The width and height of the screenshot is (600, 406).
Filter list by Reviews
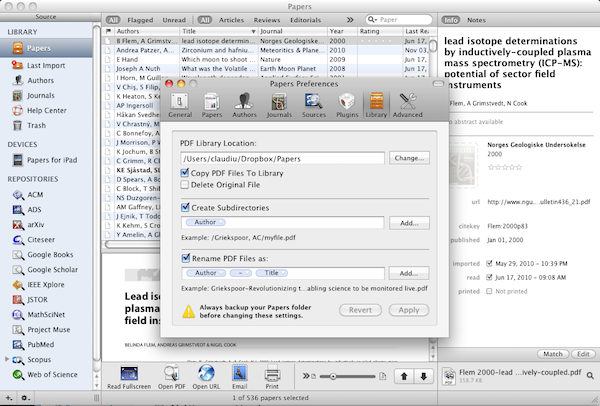coord(267,20)
